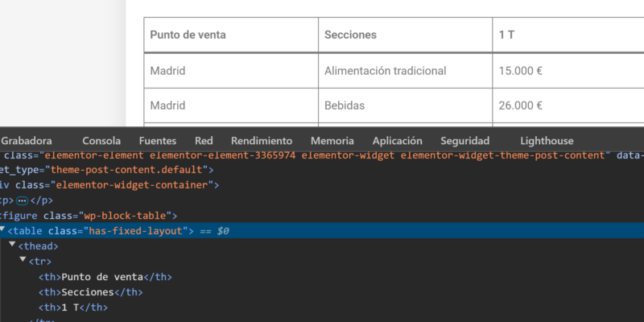Click the Bebidas cell in the table
Screen dimensions: 644x322
[x=345, y=105]
